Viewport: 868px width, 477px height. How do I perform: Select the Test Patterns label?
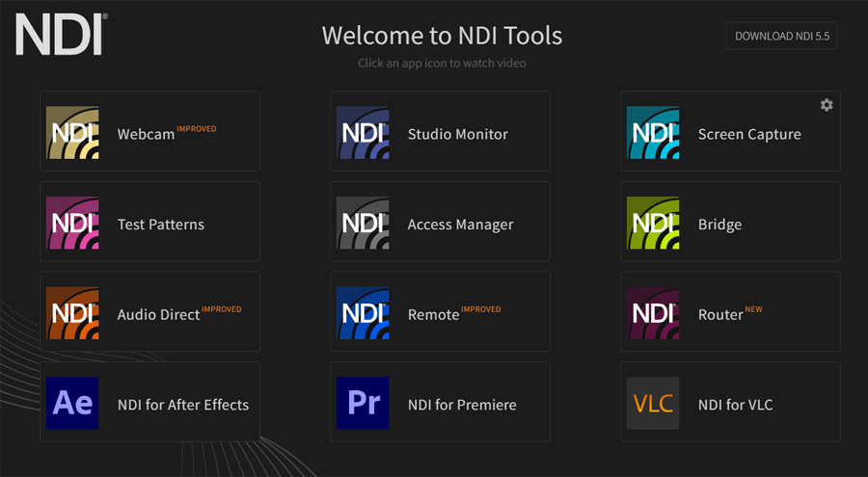(161, 225)
